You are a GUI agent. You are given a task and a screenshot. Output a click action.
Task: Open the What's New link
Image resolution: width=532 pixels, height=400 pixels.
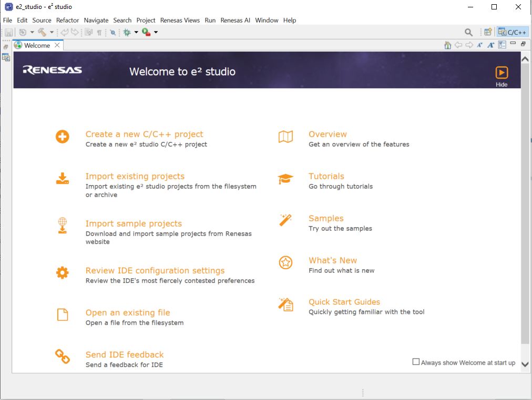coord(332,260)
